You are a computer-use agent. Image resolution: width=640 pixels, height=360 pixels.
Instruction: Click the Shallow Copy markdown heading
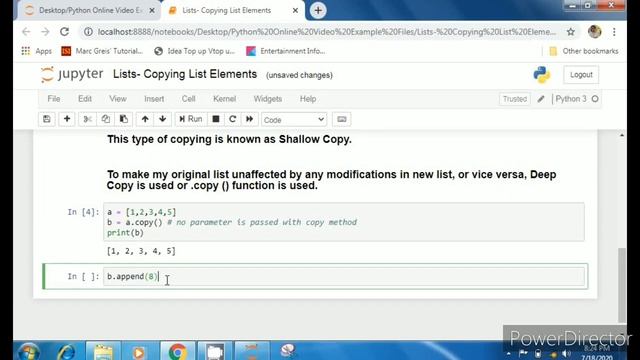(x=229, y=139)
